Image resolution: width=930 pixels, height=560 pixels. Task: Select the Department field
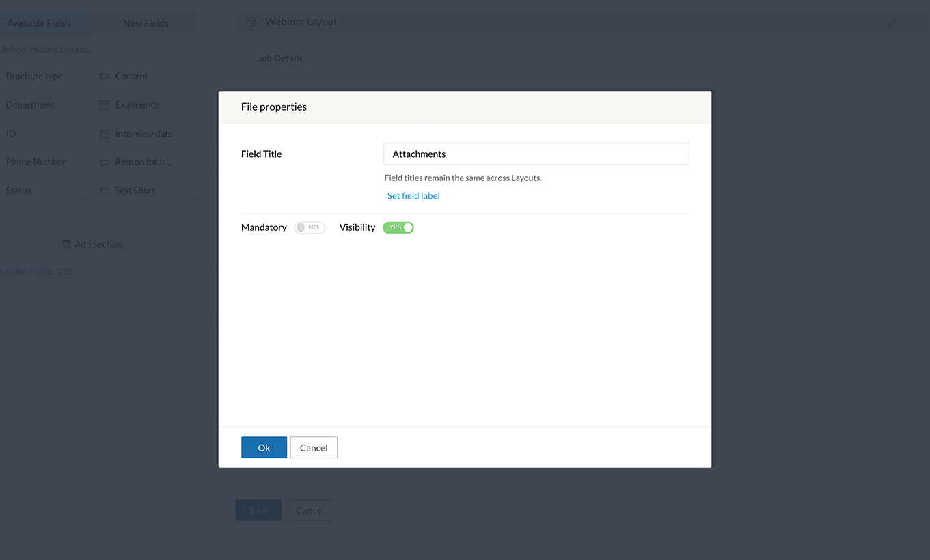42,105
